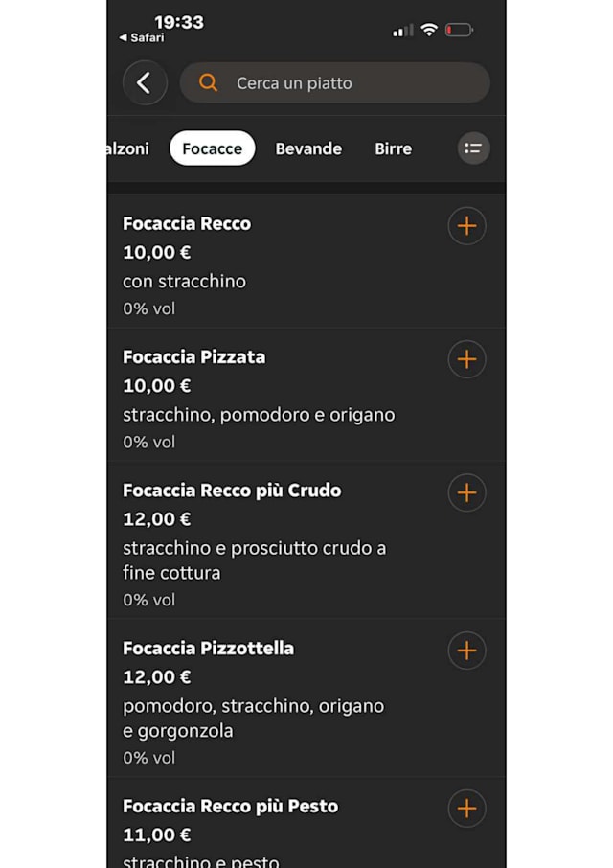
Task: Add Focaccia Pizzata with plus button
Action: pyautogui.click(x=466, y=359)
